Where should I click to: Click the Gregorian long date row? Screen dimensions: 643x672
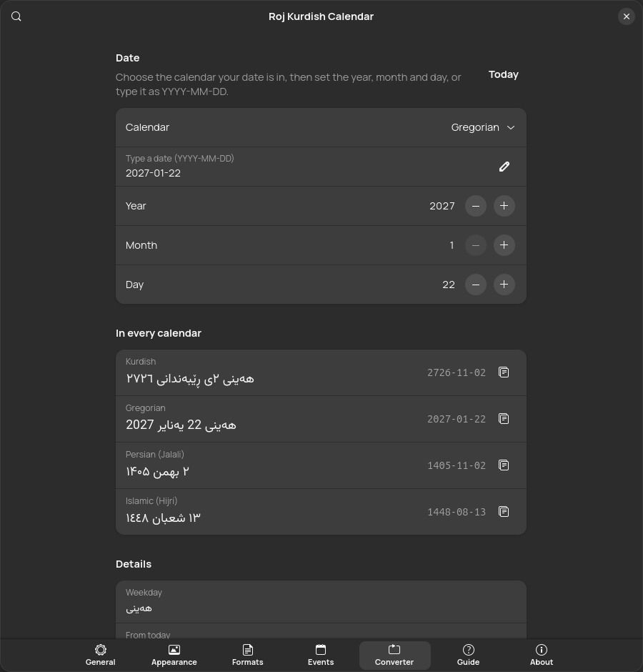point(321,419)
